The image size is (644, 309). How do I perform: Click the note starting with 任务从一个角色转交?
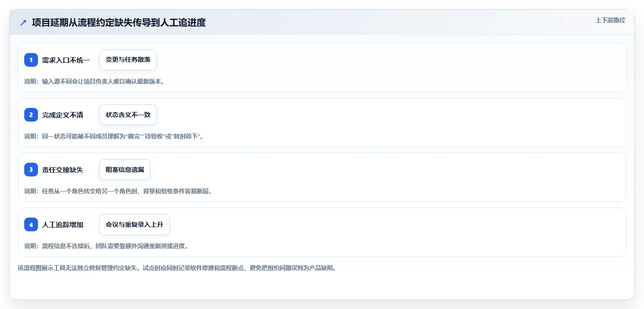click(x=118, y=191)
